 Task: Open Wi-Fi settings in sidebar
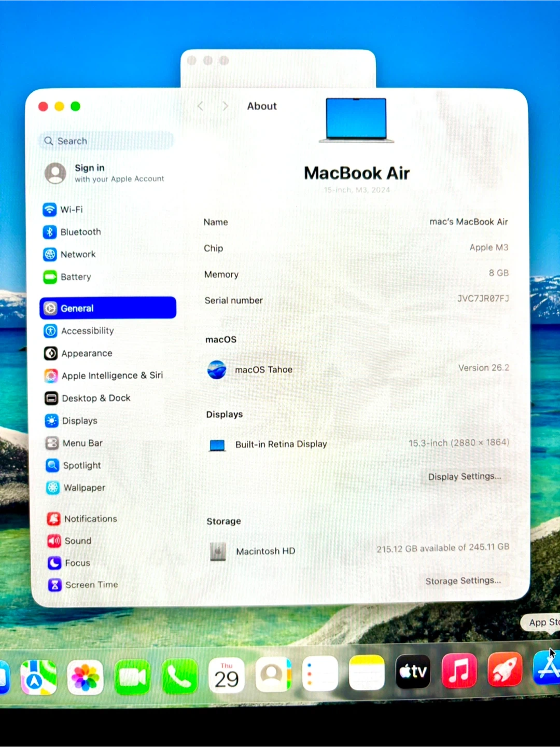tap(71, 210)
